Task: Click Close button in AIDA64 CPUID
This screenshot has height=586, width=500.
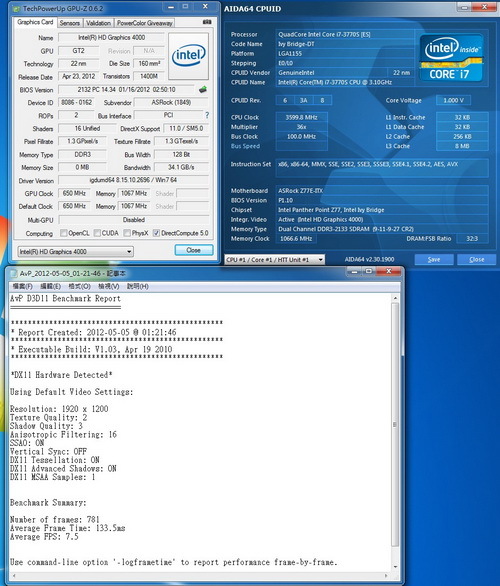Action: click(476, 259)
